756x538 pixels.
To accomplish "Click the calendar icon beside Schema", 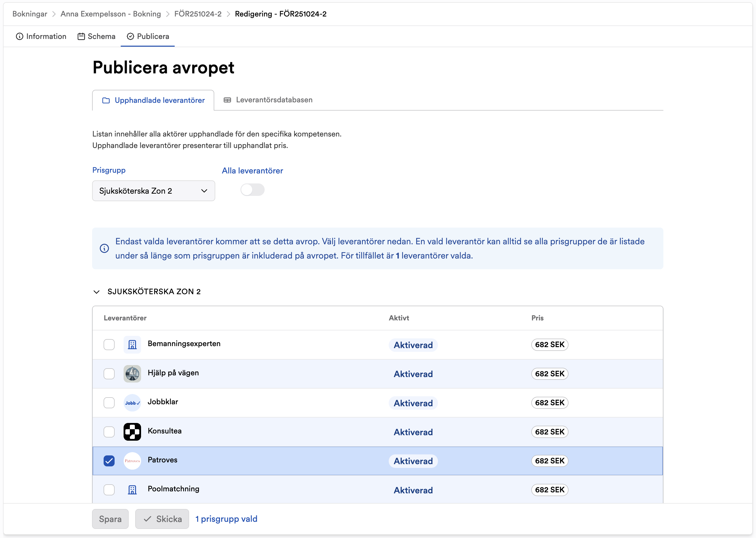I will point(81,36).
